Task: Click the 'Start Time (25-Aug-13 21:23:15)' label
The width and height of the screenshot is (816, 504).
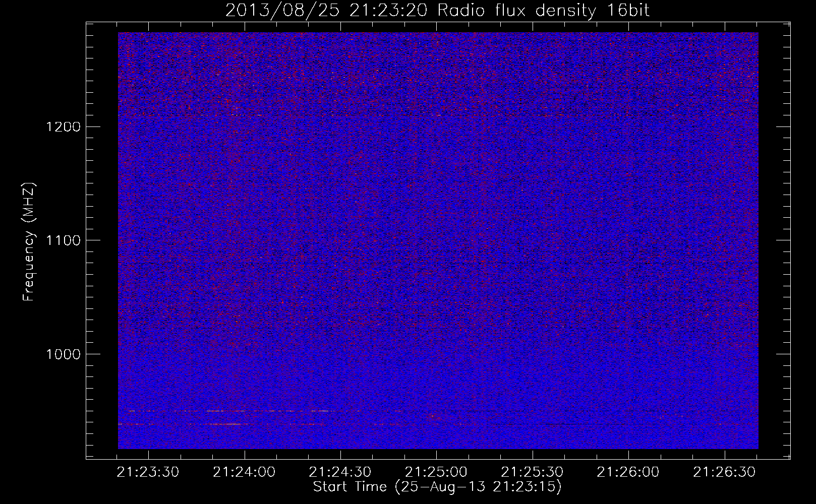Action: (x=437, y=487)
